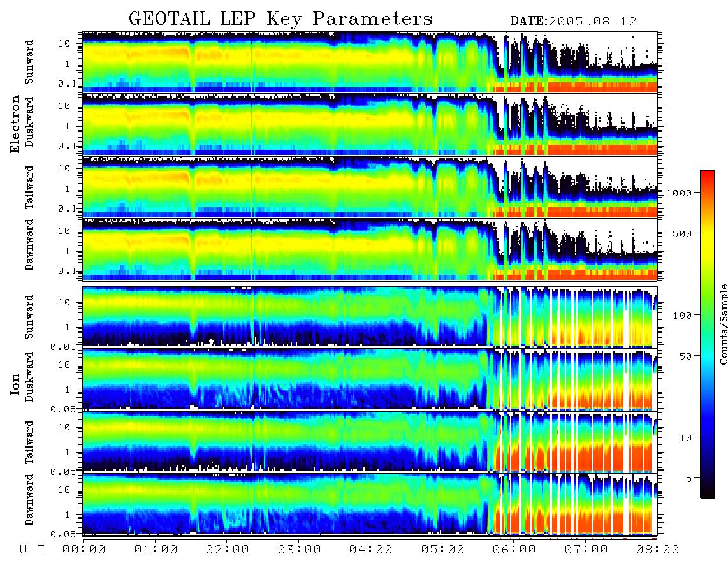Click the rainbow Counts/Sample color bar
728x561 pixels.
click(x=708, y=334)
